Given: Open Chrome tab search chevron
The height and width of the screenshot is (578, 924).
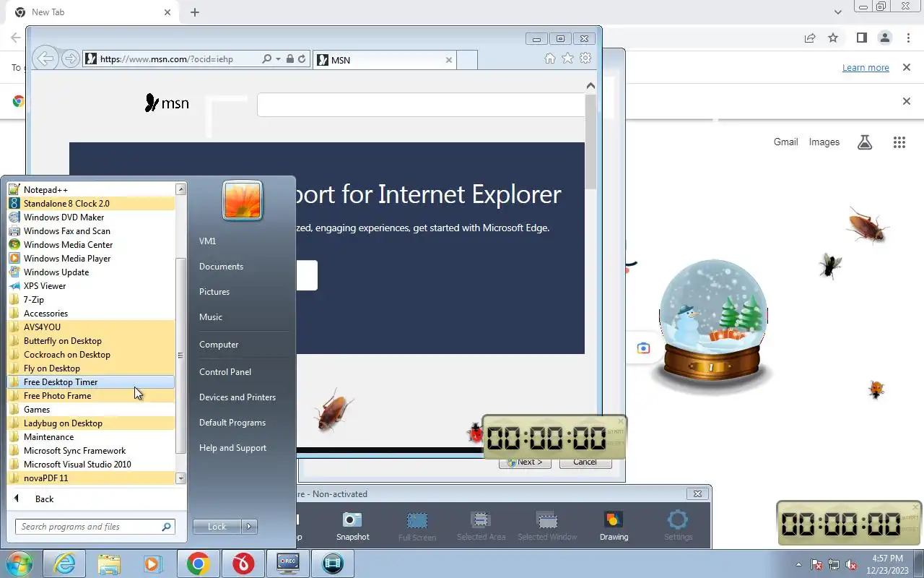Looking at the screenshot, I should [837, 12].
